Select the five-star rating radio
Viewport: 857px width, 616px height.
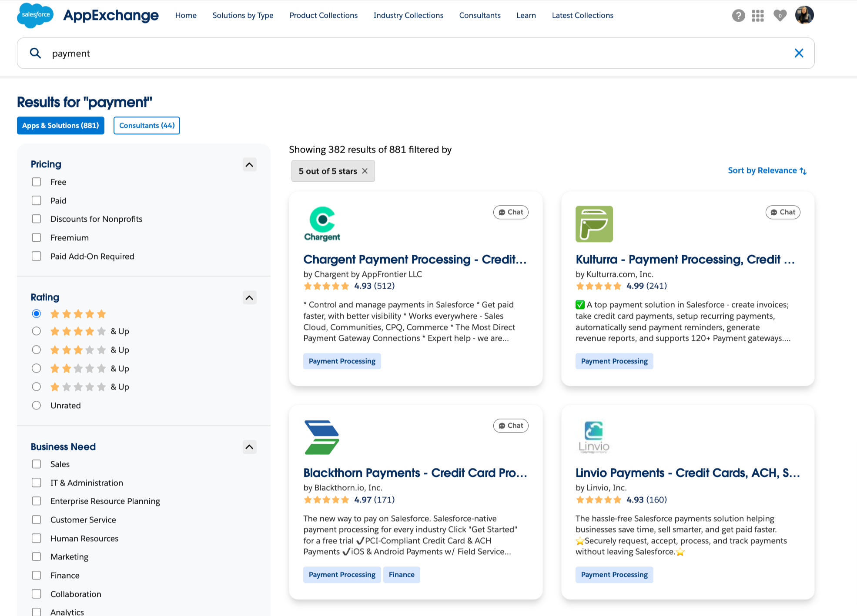[x=37, y=313]
